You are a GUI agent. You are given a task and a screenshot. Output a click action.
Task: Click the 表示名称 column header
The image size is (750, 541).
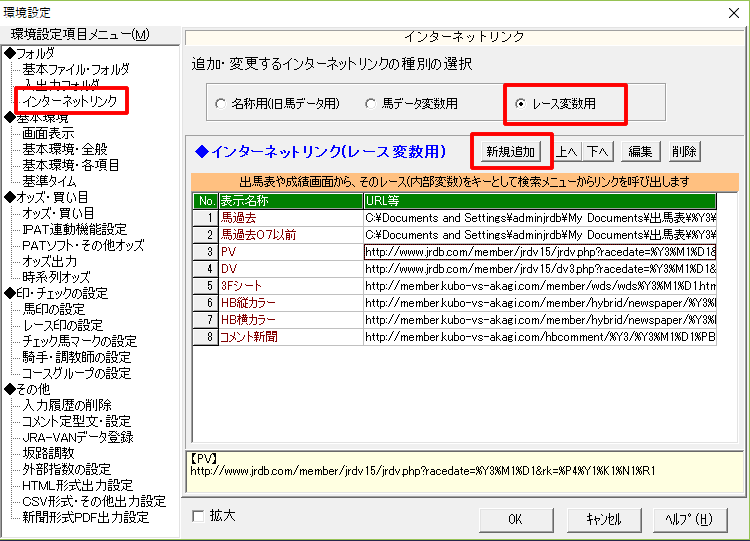[x=291, y=201]
